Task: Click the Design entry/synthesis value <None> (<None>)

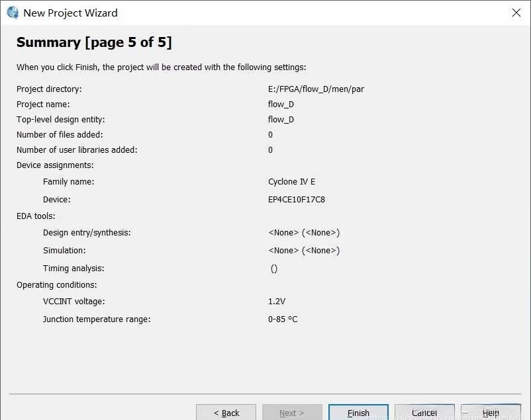Action: point(304,233)
